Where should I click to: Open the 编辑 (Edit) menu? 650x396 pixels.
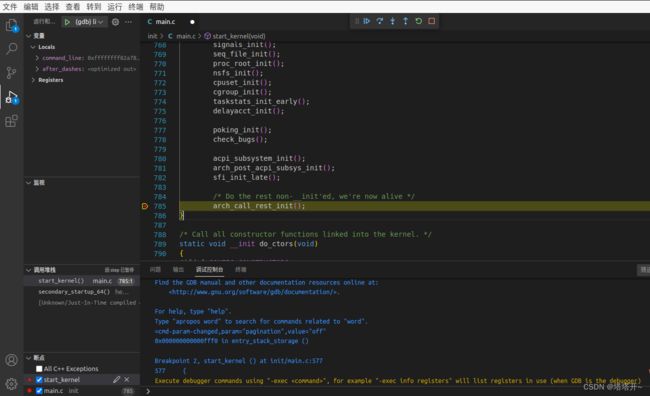[x=31, y=7]
